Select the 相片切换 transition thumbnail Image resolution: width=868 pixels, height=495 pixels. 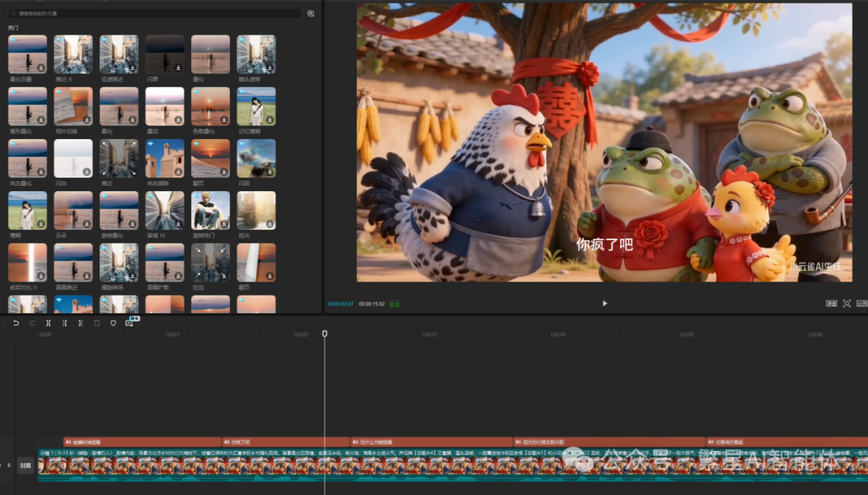(73, 107)
